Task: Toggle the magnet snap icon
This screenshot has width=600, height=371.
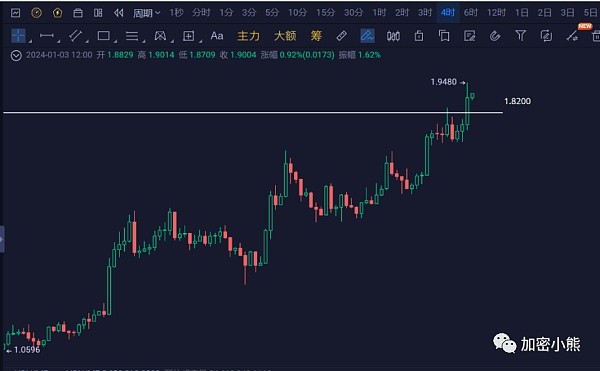Action: click(495, 36)
